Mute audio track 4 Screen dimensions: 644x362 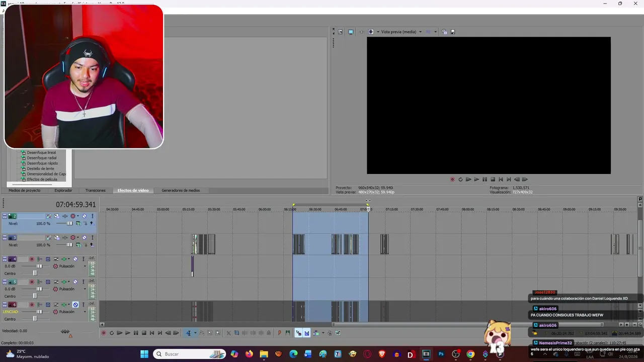tap(75, 259)
